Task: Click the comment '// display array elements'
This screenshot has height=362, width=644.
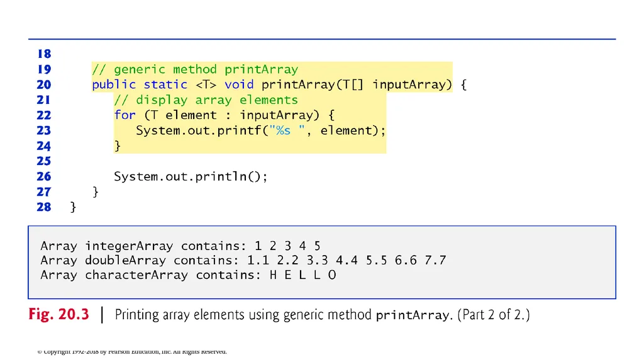Action: pos(206,100)
